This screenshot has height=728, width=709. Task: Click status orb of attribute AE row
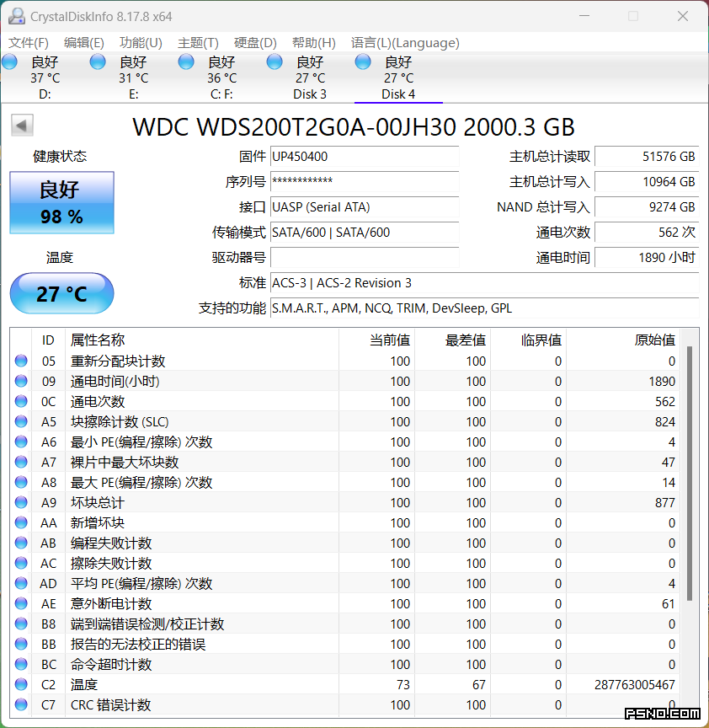coord(21,603)
